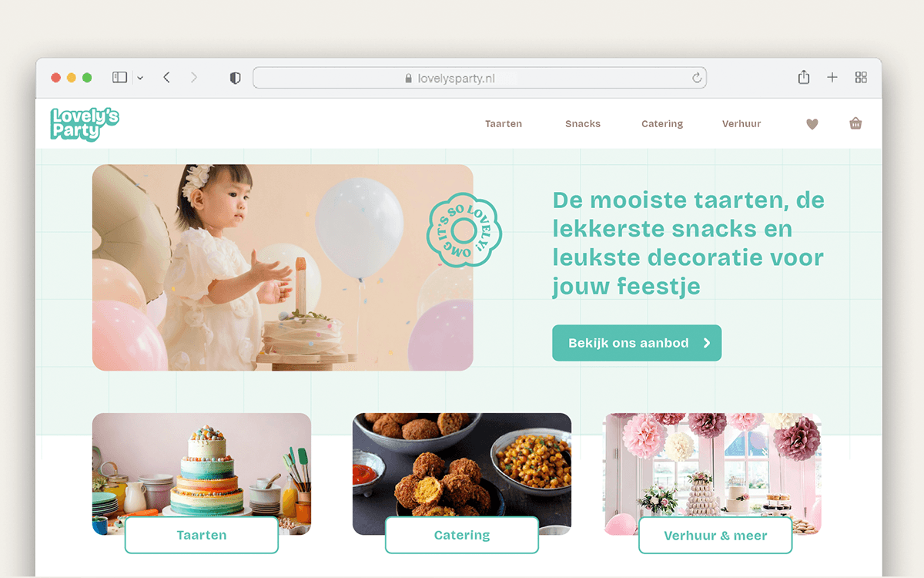Select Catering in the navigation bar
924x578 pixels.
pos(662,123)
